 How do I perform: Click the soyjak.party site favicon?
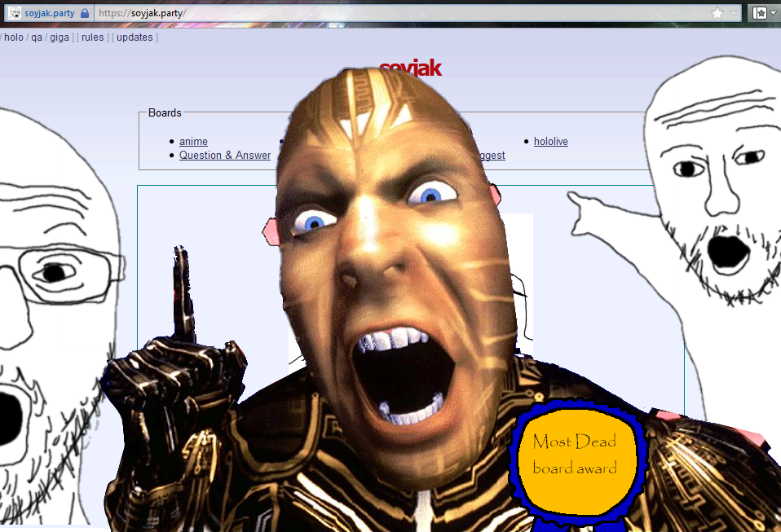14,13
